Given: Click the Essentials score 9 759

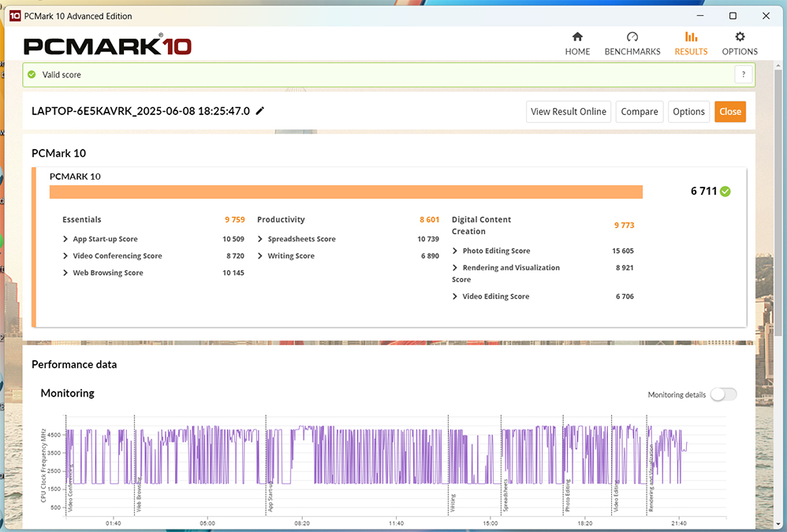Looking at the screenshot, I should click(x=235, y=220).
